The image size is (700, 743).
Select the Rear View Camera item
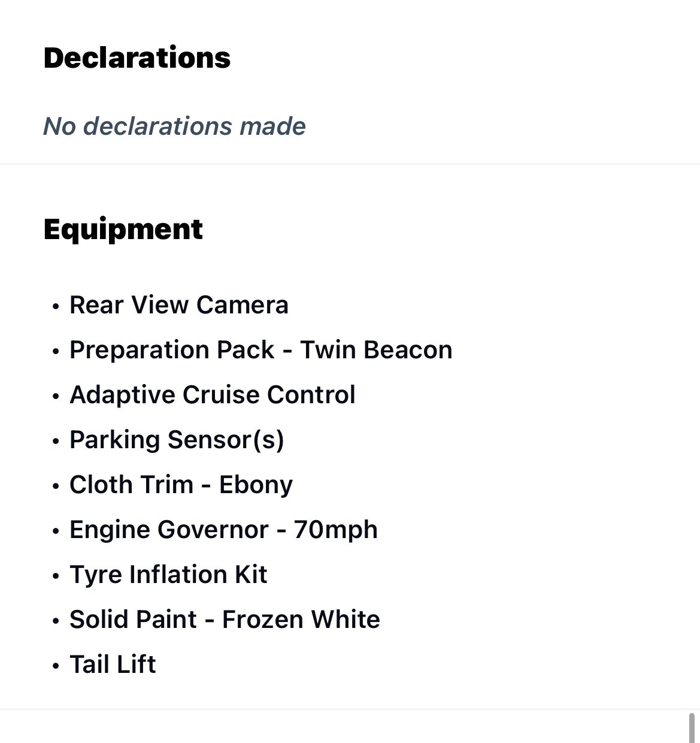(179, 305)
